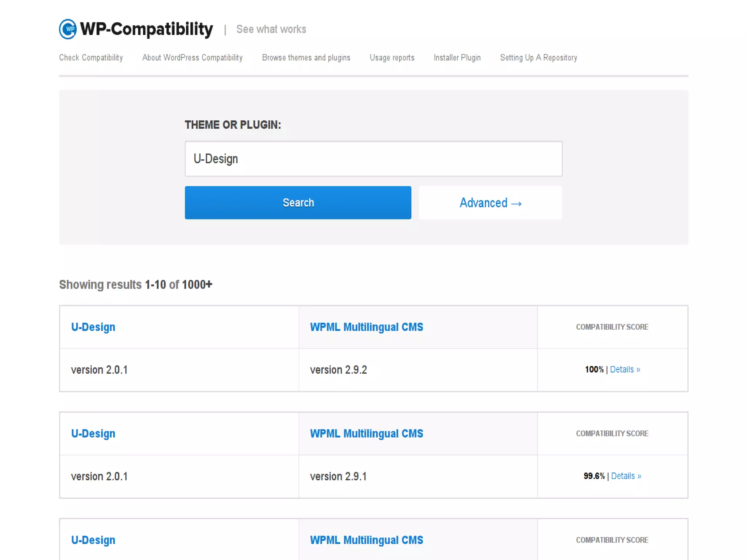Click the 'See what works' tagline
This screenshot has width=747, height=560.
(x=271, y=29)
